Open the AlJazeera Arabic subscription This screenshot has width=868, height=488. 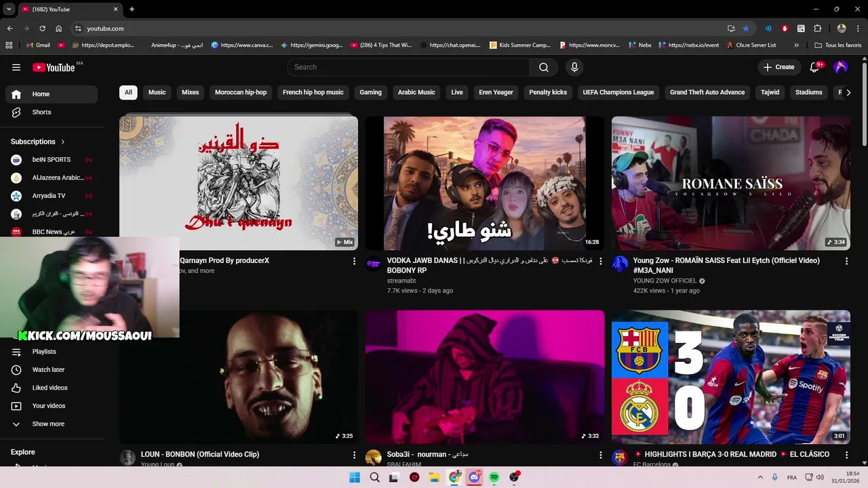pos(52,178)
